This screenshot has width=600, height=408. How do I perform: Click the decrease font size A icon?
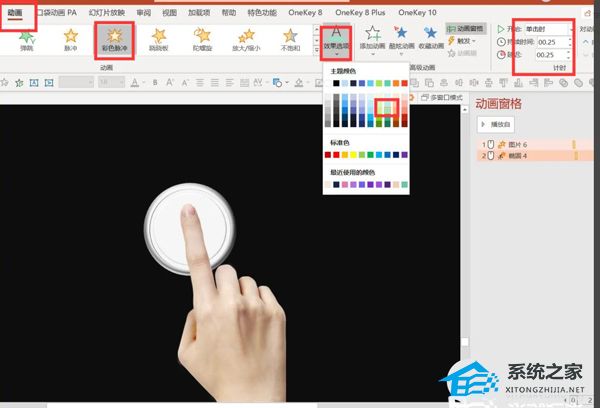185,82
